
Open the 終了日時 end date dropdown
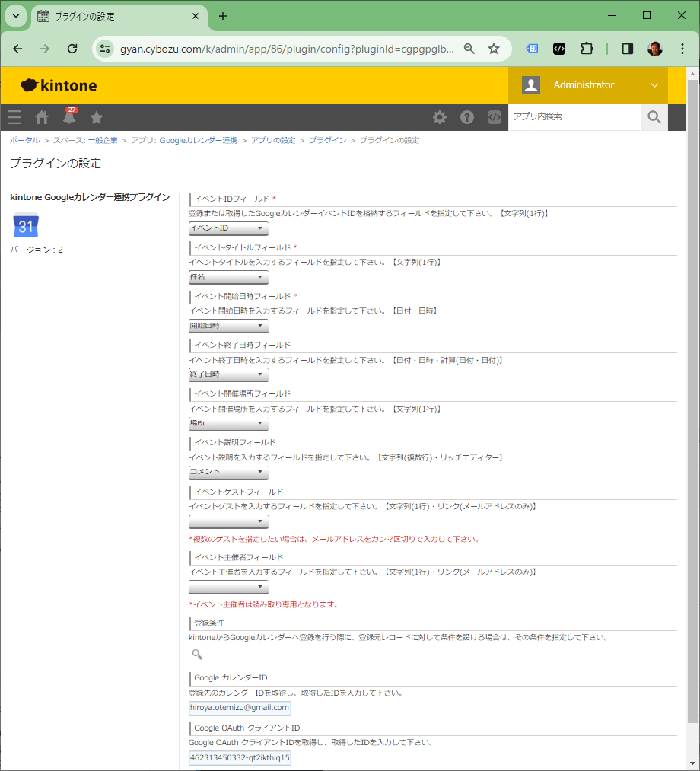pyautogui.click(x=228, y=374)
